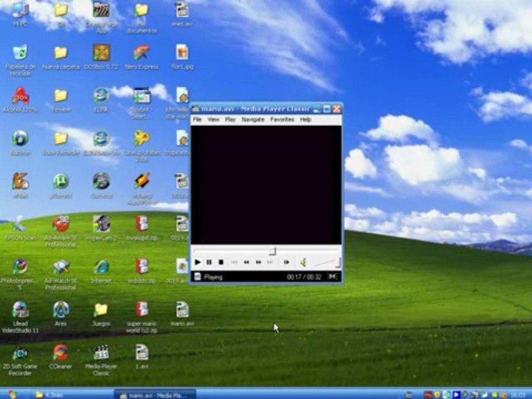Click the fast-forward (increase speed) button

pyautogui.click(x=258, y=262)
